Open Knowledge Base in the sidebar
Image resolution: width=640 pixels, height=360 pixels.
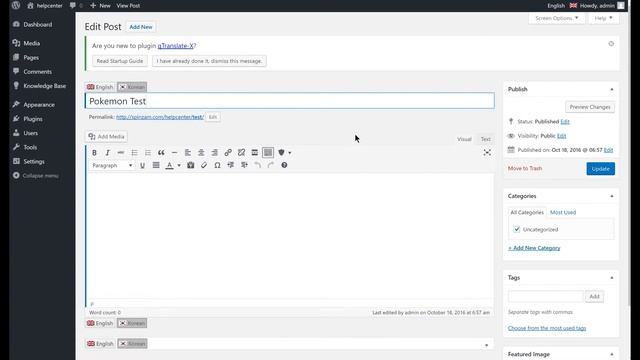(x=44, y=86)
